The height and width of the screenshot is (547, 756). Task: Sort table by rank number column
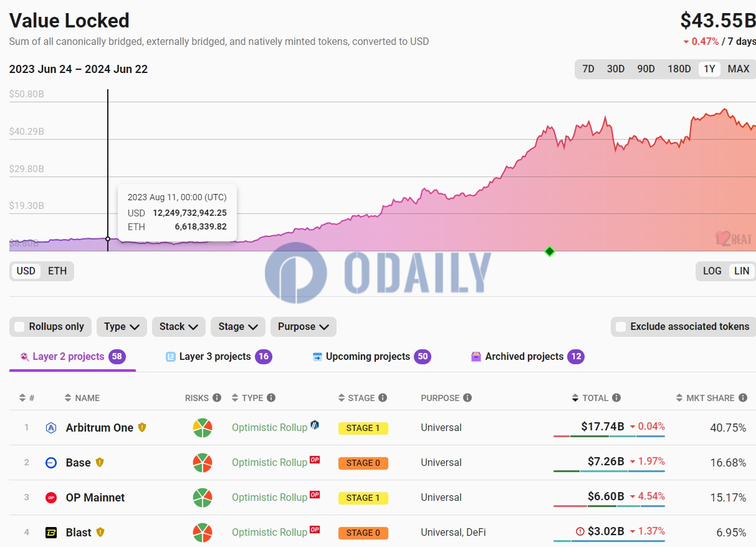click(x=26, y=398)
